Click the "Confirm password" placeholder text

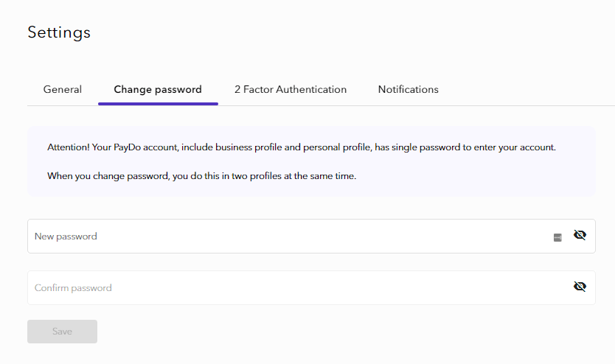(x=73, y=288)
